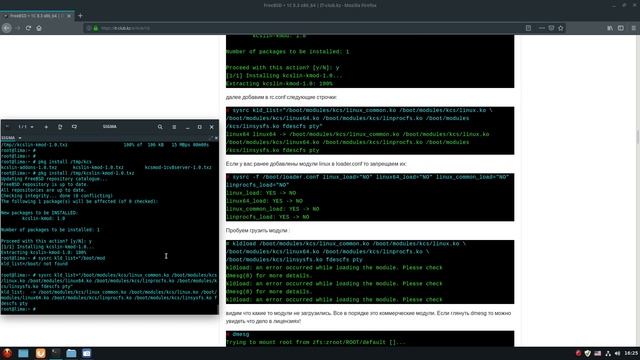Expand the SIGMA terminal tab dropdown

click(20, 138)
